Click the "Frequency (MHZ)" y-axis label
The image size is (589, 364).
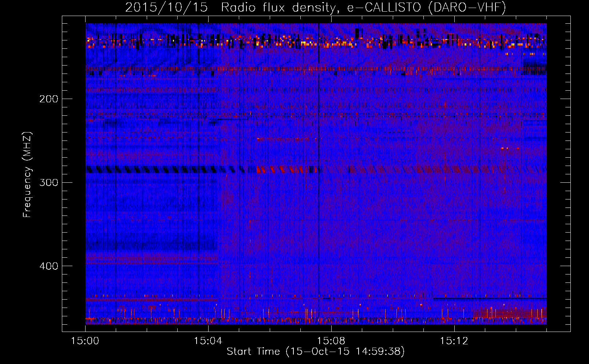pyautogui.click(x=27, y=175)
